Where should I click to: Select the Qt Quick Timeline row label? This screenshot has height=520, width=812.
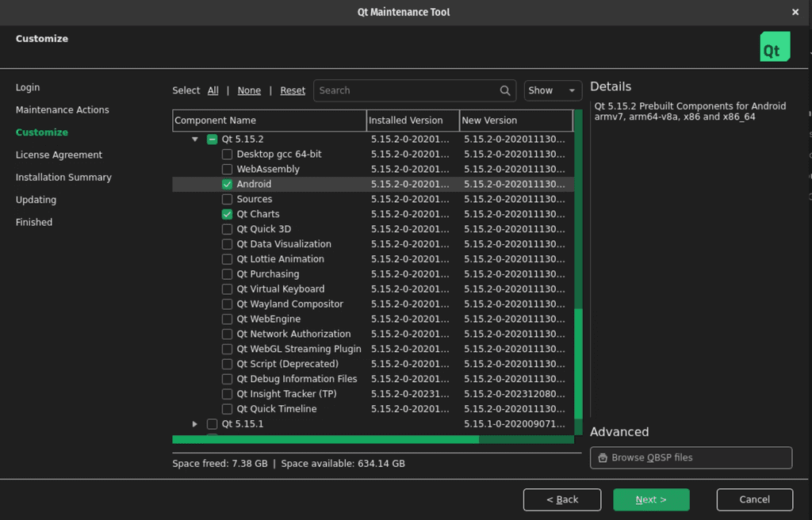pyautogui.click(x=277, y=409)
